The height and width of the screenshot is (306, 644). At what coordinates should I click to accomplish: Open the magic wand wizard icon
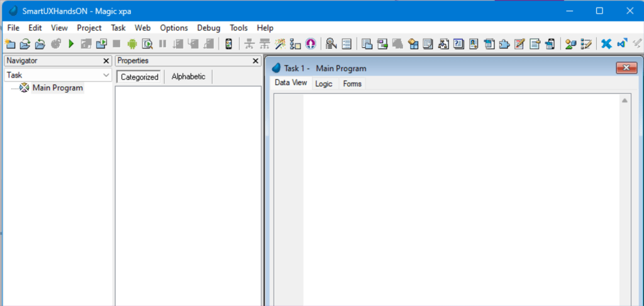(x=280, y=43)
